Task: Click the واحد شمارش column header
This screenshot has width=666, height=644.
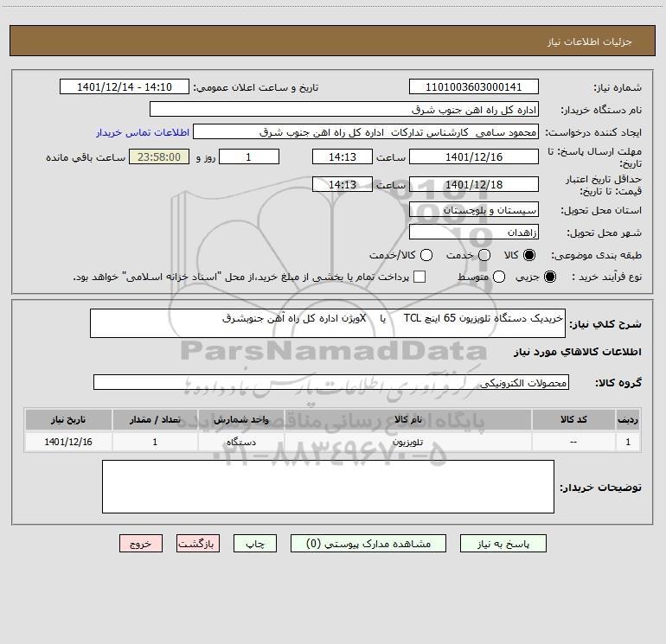Action: point(240,419)
